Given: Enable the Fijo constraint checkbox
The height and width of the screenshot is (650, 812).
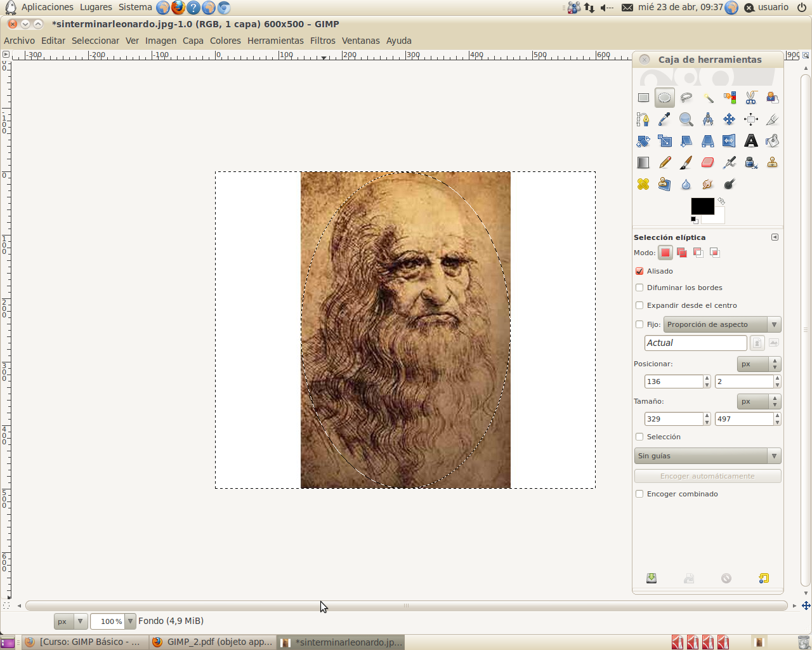Looking at the screenshot, I should click(x=639, y=324).
